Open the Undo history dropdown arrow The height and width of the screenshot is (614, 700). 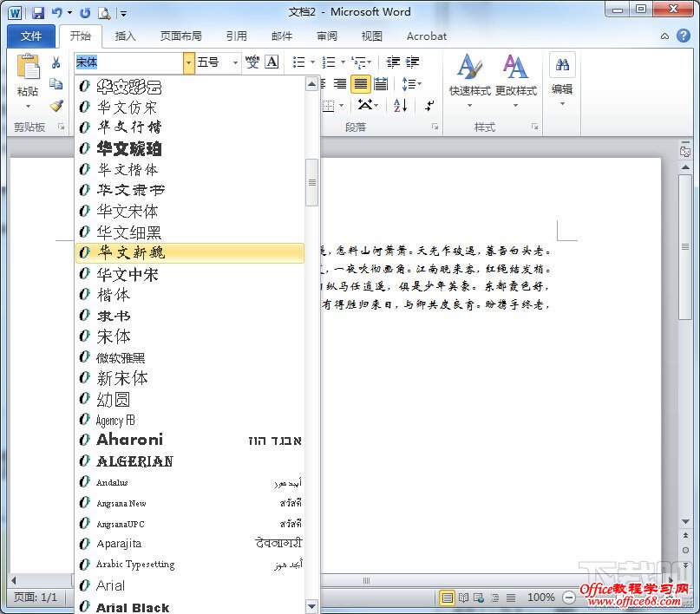(69, 13)
